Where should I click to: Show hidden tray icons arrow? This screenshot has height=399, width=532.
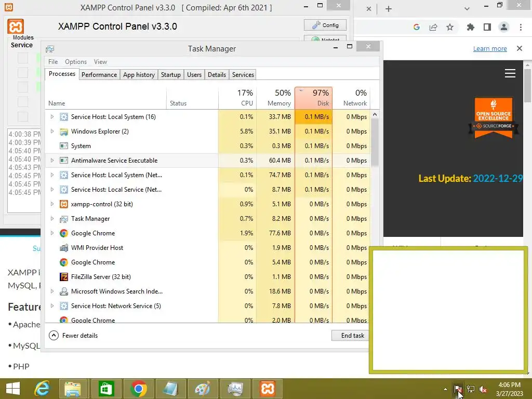point(445,389)
